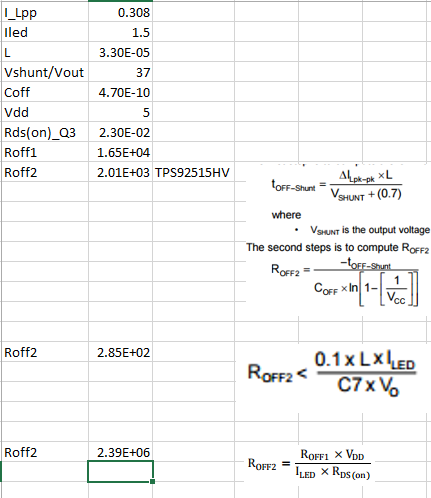Screen dimensions: 431x498
Task: Select the Roff2 label beside 2.01E+03
Action: coord(45,172)
